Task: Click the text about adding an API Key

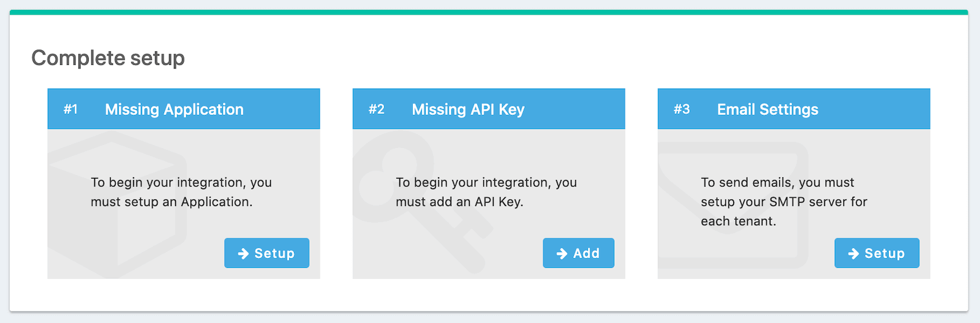Action: pos(486,192)
